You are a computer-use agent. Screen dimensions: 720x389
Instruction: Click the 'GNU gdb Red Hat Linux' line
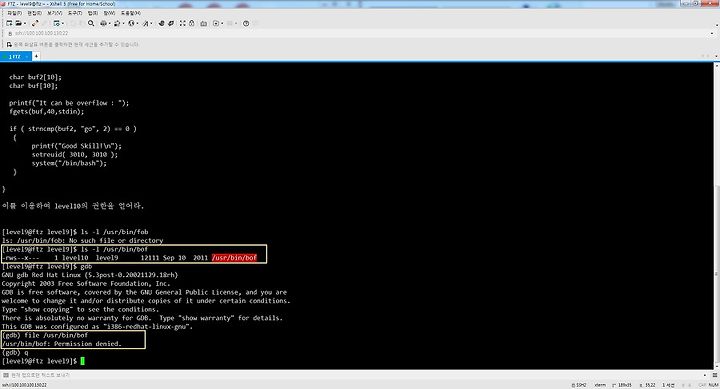(90, 275)
